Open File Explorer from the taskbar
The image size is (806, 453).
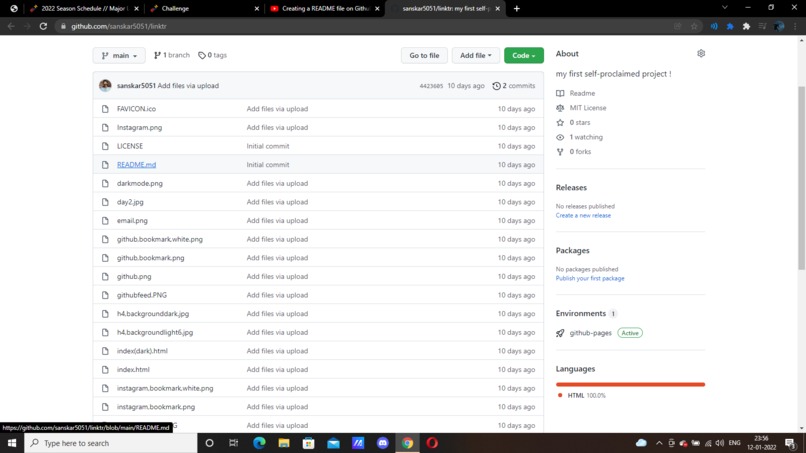284,443
